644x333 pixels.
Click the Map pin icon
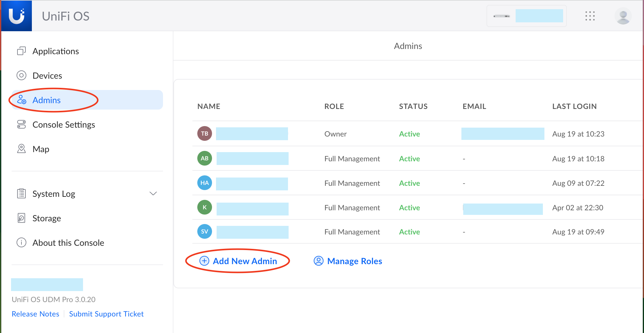tap(21, 149)
